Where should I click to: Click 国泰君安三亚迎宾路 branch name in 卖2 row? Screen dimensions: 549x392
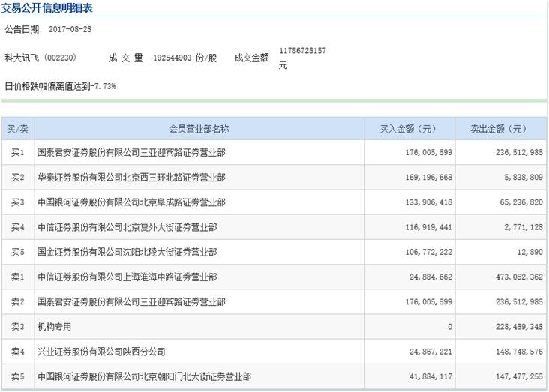pyautogui.click(x=131, y=302)
